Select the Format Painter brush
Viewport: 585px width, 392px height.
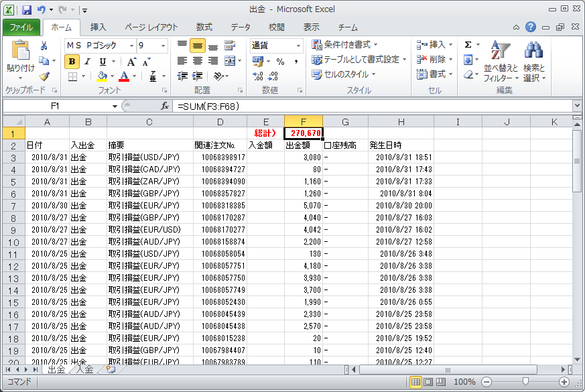click(x=44, y=76)
